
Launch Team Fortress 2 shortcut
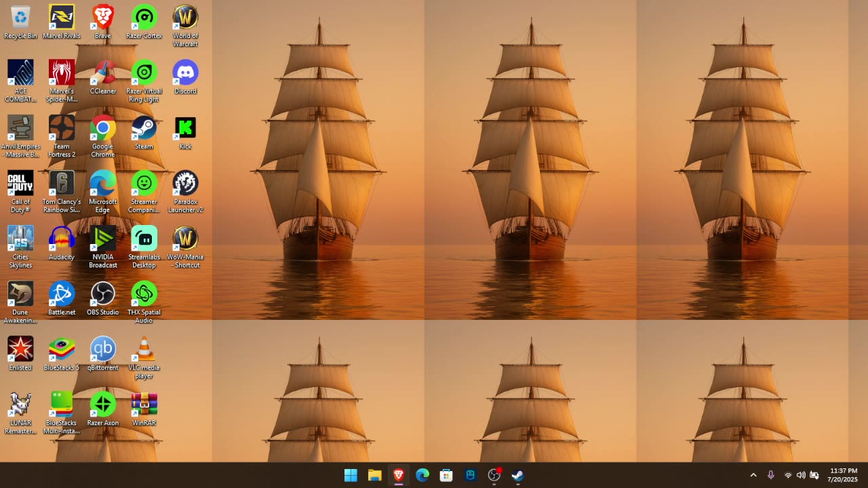(x=62, y=136)
